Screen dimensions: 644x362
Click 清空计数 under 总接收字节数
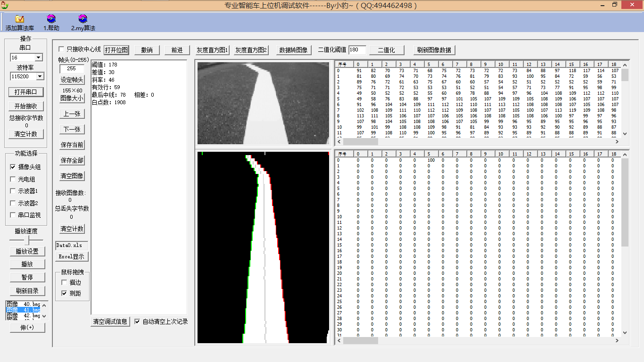pyautogui.click(x=26, y=134)
